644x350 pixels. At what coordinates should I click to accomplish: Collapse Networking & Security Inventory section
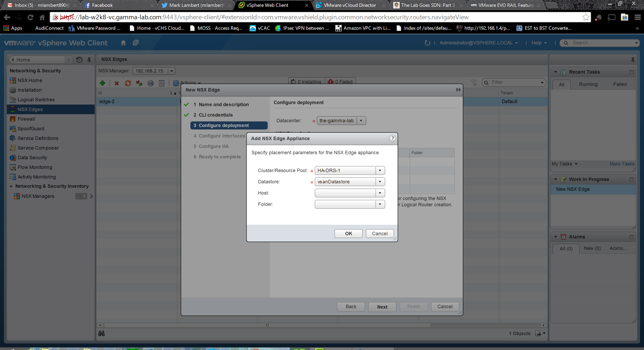[x=11, y=186]
